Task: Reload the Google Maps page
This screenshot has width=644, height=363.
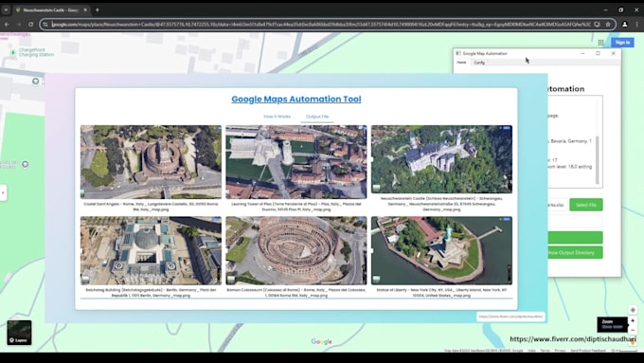Action: click(31, 25)
